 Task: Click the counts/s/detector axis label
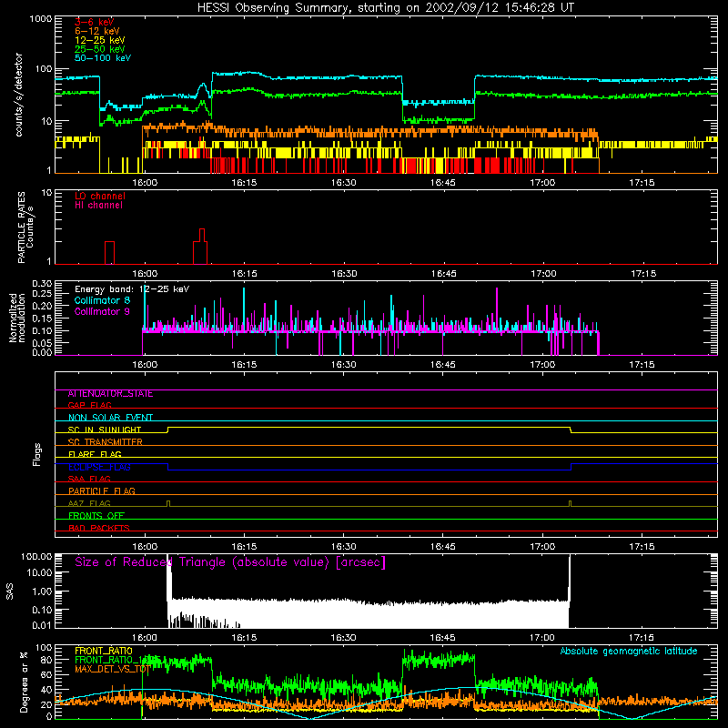click(18, 95)
